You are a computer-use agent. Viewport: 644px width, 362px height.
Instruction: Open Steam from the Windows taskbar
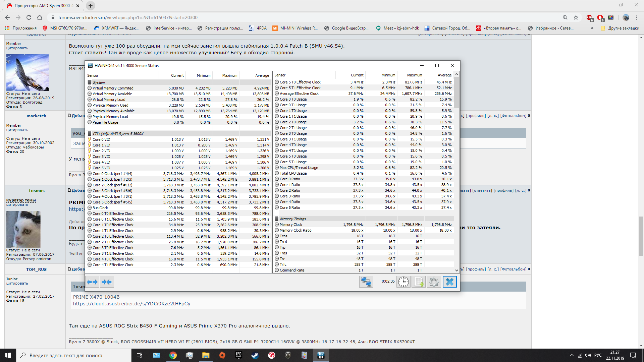click(255, 355)
